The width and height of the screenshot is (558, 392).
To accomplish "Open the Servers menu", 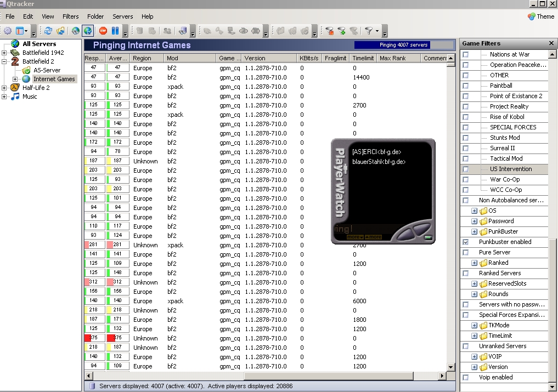I will click(x=123, y=16).
